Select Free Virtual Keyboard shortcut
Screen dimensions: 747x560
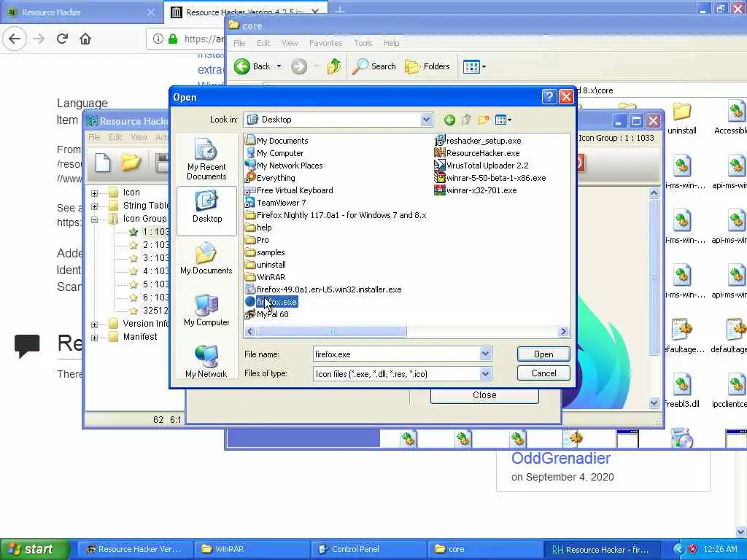289,190
